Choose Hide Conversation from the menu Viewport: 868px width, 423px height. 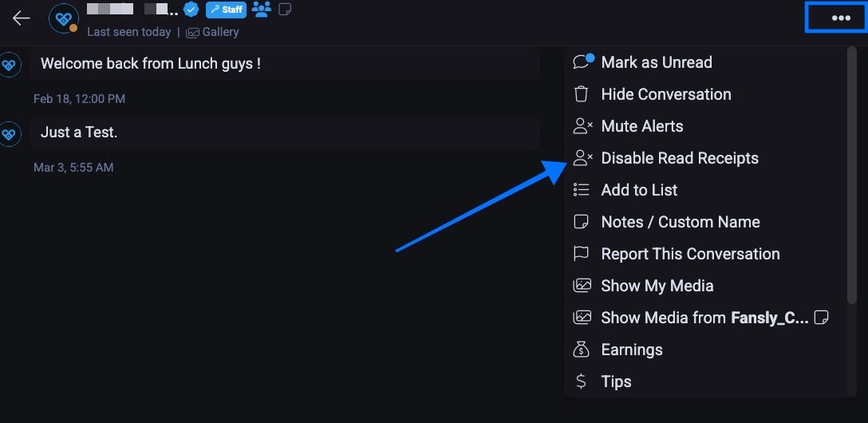coord(665,94)
